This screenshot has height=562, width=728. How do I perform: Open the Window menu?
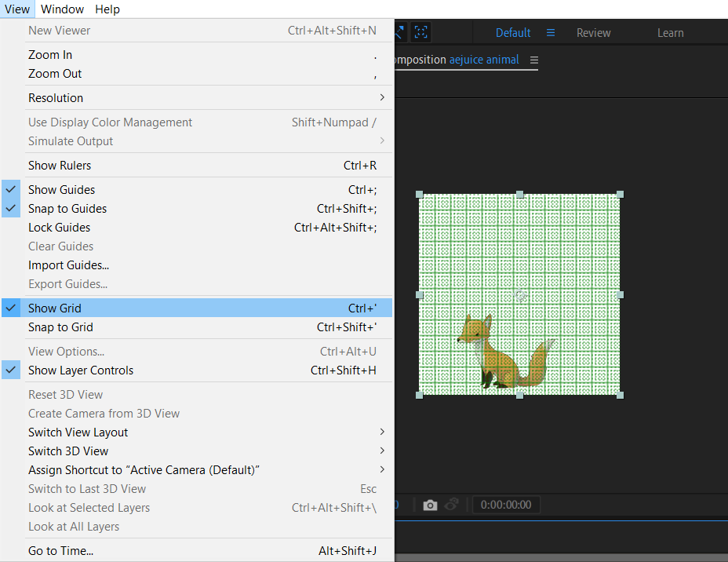click(x=62, y=9)
